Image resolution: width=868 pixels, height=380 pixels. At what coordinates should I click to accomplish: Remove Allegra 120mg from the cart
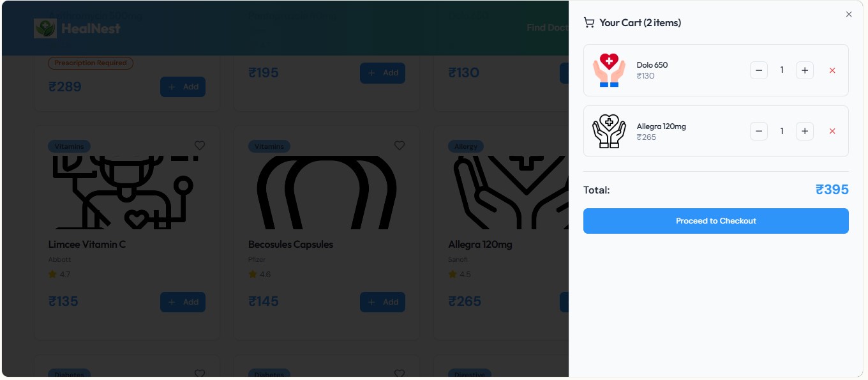tap(832, 131)
